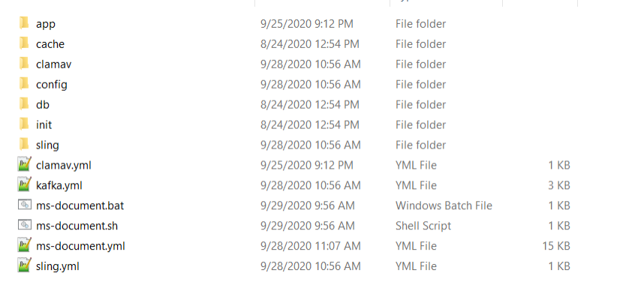The width and height of the screenshot is (644, 300).
Task: Click the config folder icon
Action: [x=23, y=84]
